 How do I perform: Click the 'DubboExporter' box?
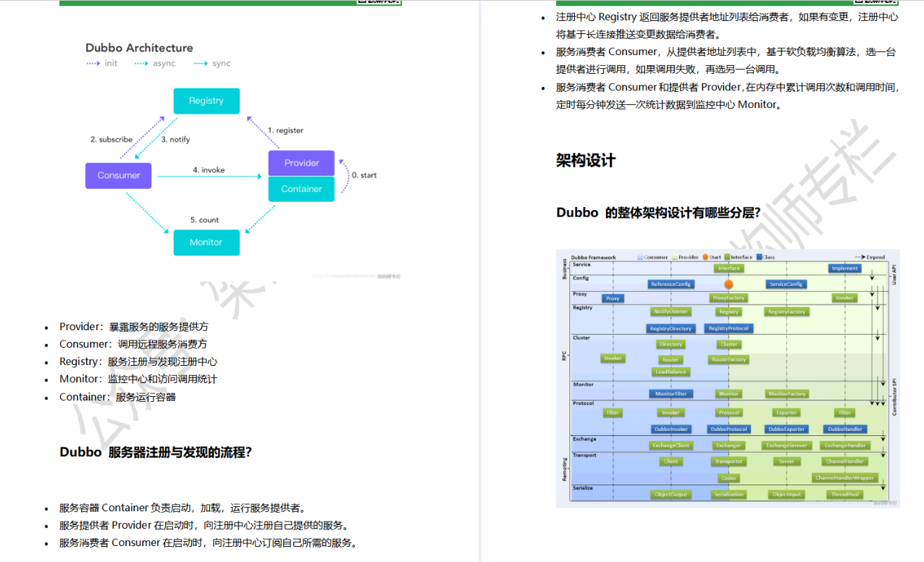(786, 429)
